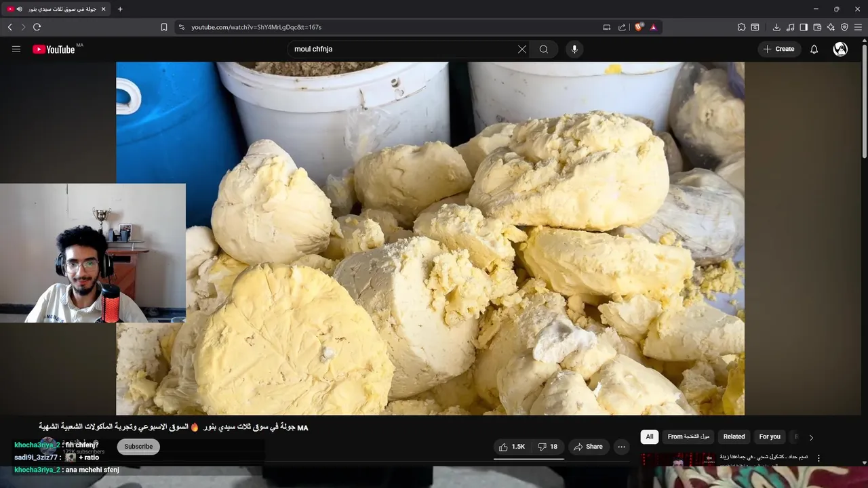Screen dimensions: 868x488
Task: Open media playlist music-note icon
Action: point(790,27)
